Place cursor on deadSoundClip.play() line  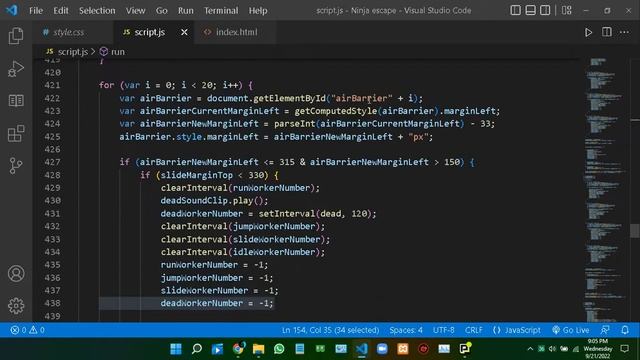point(214,200)
